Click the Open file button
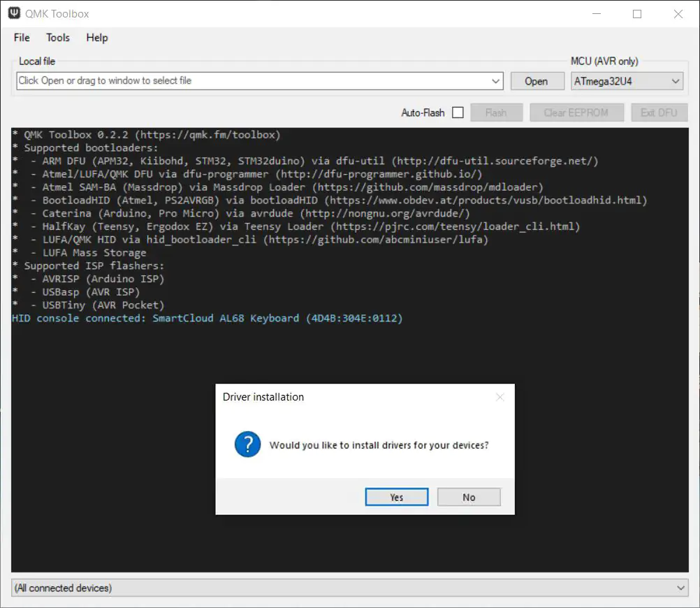Image resolution: width=700 pixels, height=608 pixels. pyautogui.click(x=536, y=81)
